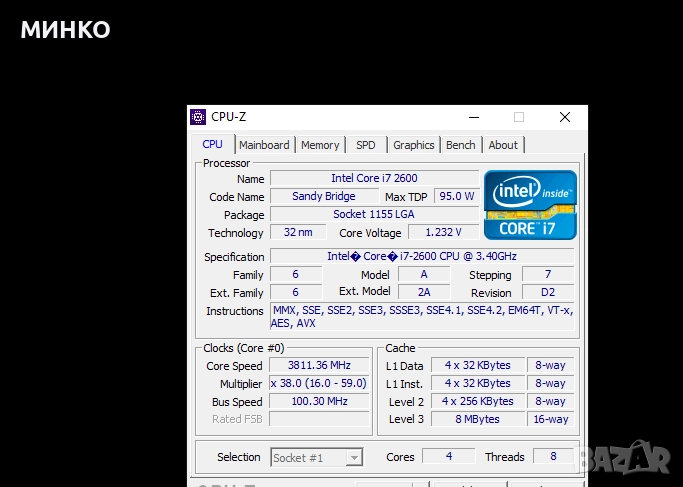Viewport: 683px width, 487px height.
Task: Click the Threads count field
Action: coord(553,457)
